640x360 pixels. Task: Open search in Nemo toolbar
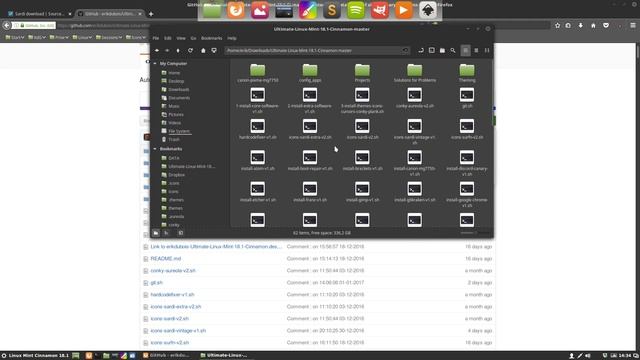coord(453,51)
